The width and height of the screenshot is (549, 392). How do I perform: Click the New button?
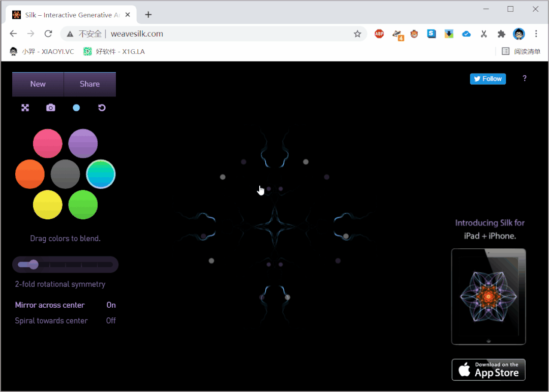38,84
